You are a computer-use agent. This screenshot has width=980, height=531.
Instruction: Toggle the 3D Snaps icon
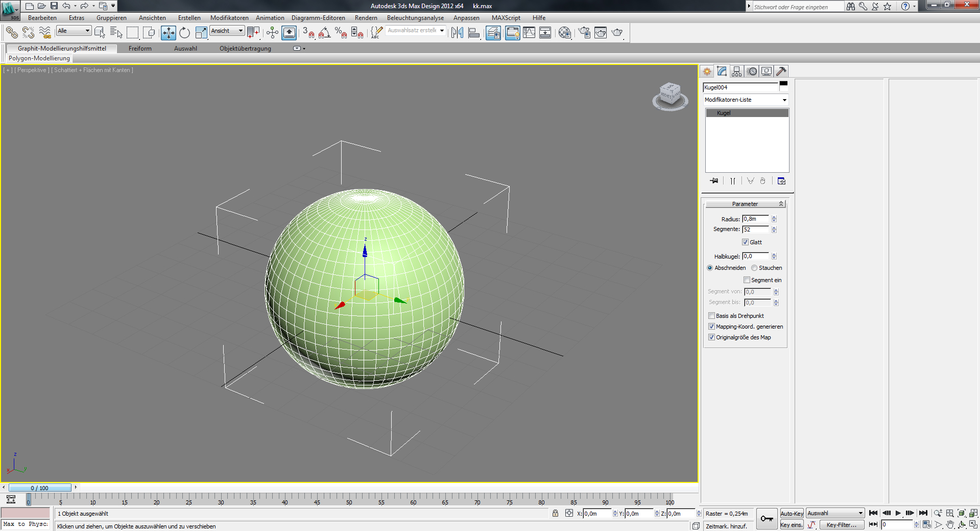coord(308,33)
